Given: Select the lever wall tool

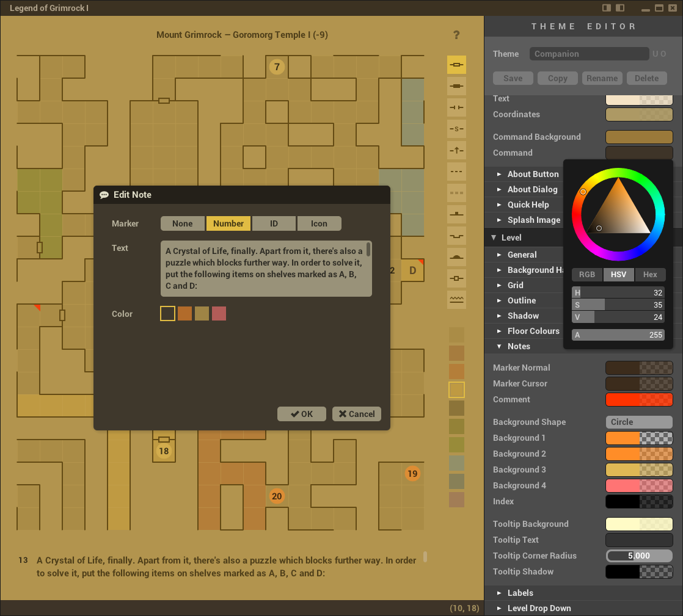Looking at the screenshot, I should pyautogui.click(x=456, y=214).
